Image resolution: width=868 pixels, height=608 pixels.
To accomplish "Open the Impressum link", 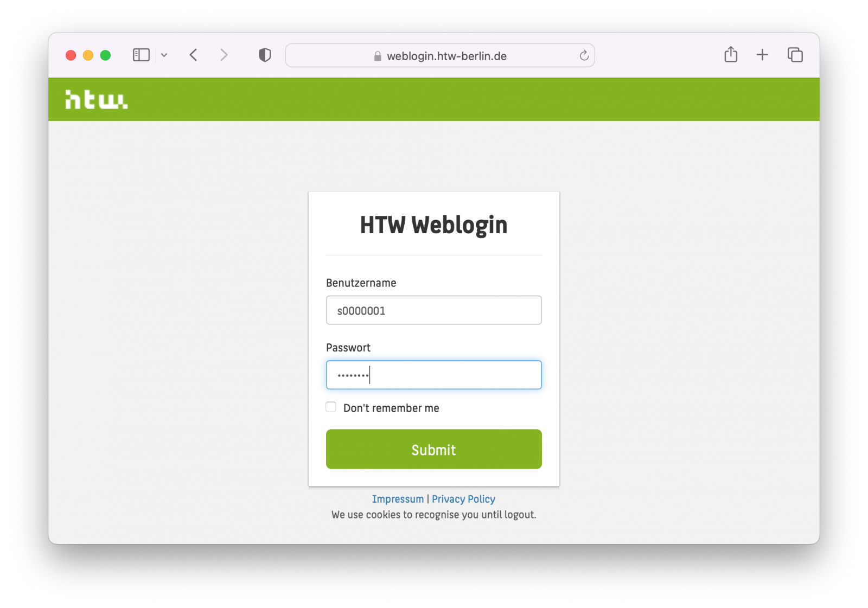I will (x=398, y=499).
